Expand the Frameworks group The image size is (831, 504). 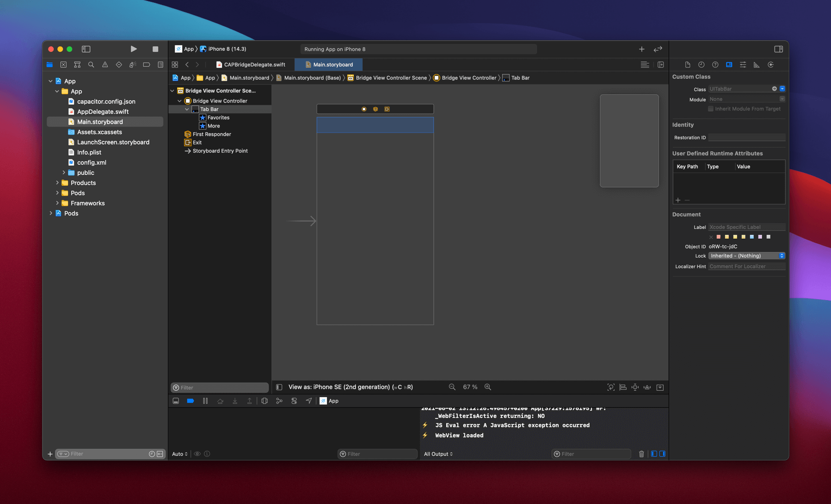coord(57,203)
